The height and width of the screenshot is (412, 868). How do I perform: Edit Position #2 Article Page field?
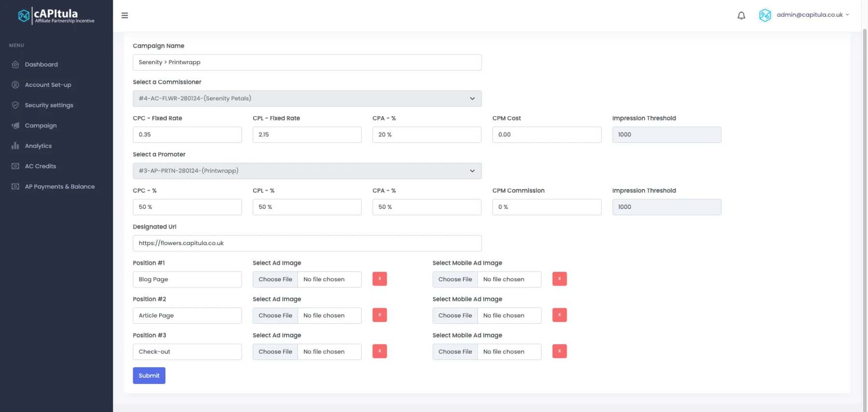187,316
